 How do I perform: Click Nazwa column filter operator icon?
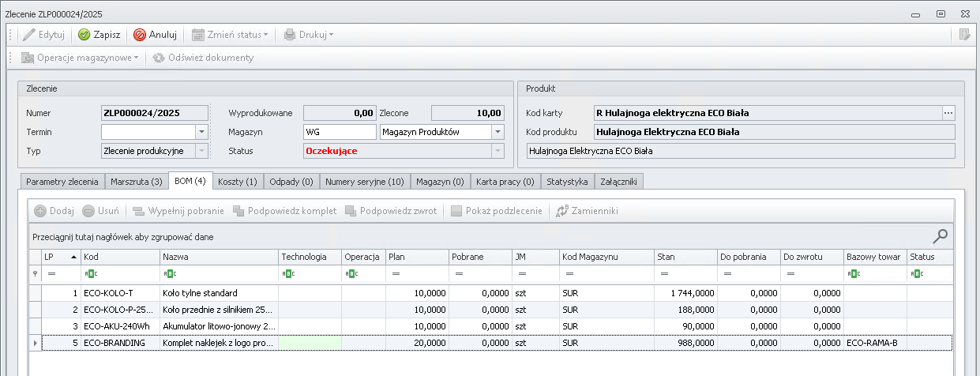click(168, 274)
